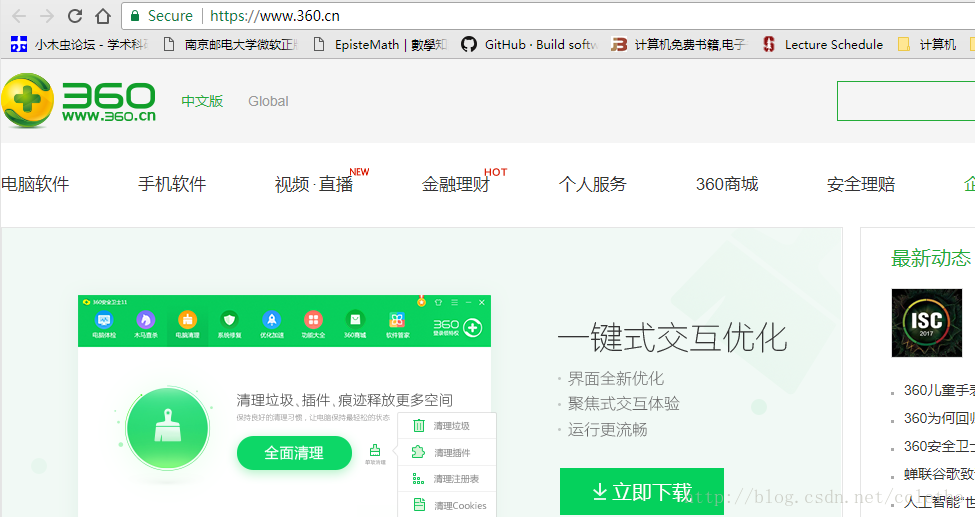Image resolution: width=975 pixels, height=517 pixels.
Task: Click the 全面清理 button
Action: [294, 453]
